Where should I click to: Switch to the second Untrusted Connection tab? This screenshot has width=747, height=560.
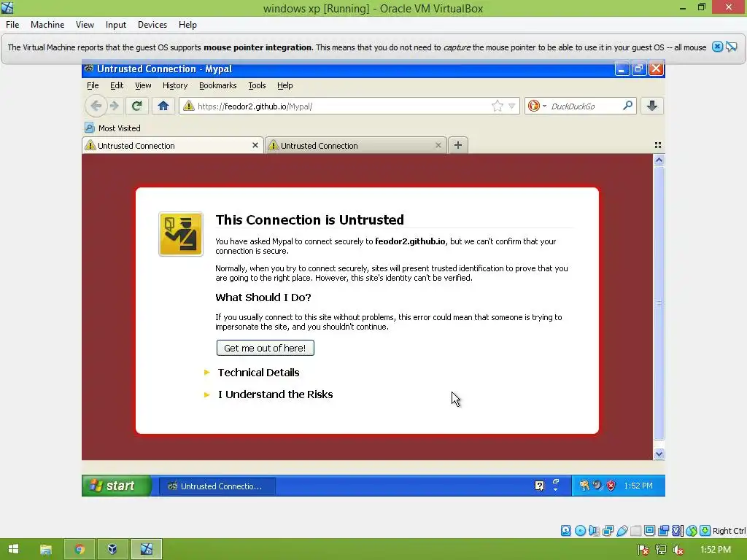click(x=355, y=145)
